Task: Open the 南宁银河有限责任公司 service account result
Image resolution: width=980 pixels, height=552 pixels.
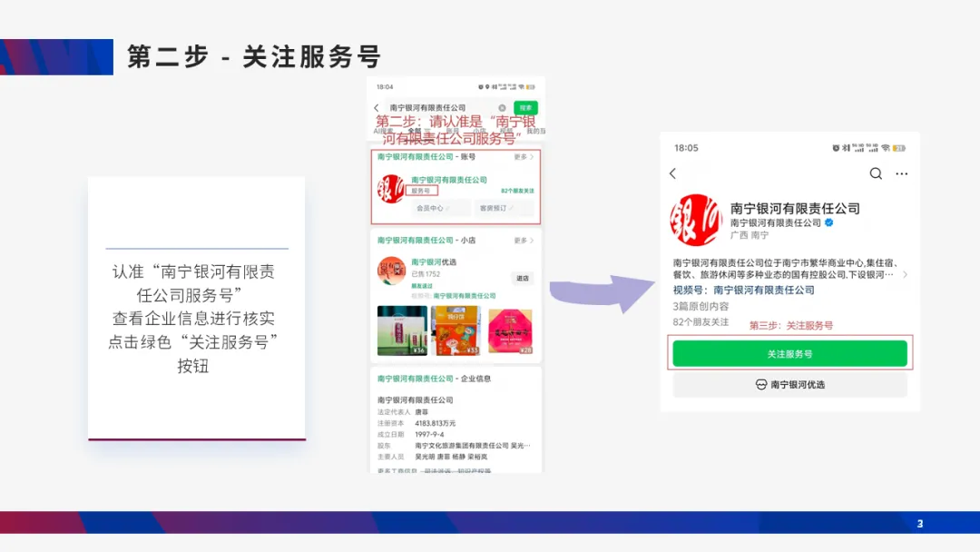Action: tap(449, 180)
